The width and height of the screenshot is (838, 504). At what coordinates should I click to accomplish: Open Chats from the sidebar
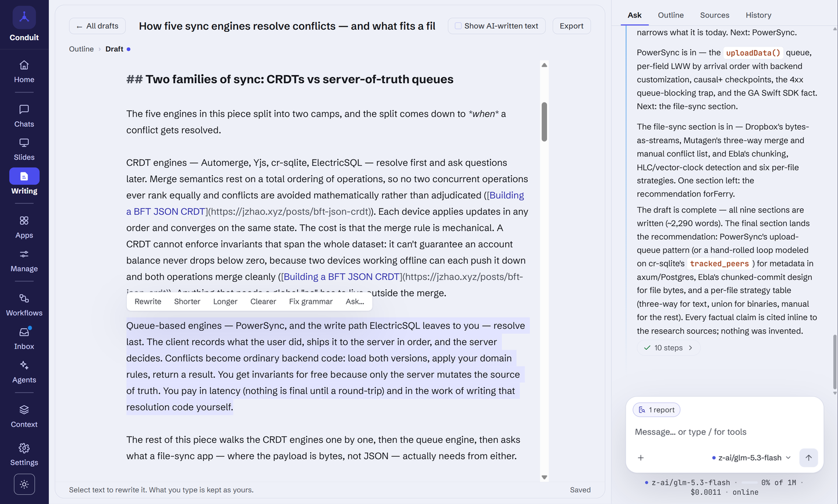[24, 116]
